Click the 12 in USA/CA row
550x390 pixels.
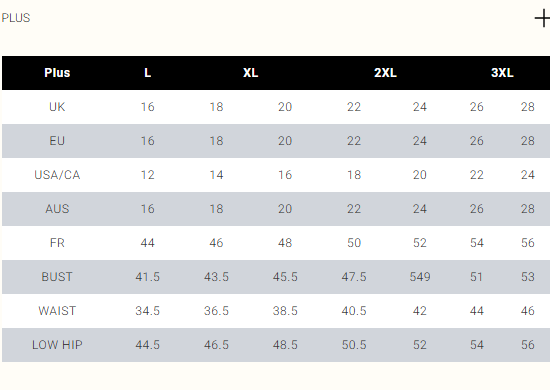click(x=148, y=175)
